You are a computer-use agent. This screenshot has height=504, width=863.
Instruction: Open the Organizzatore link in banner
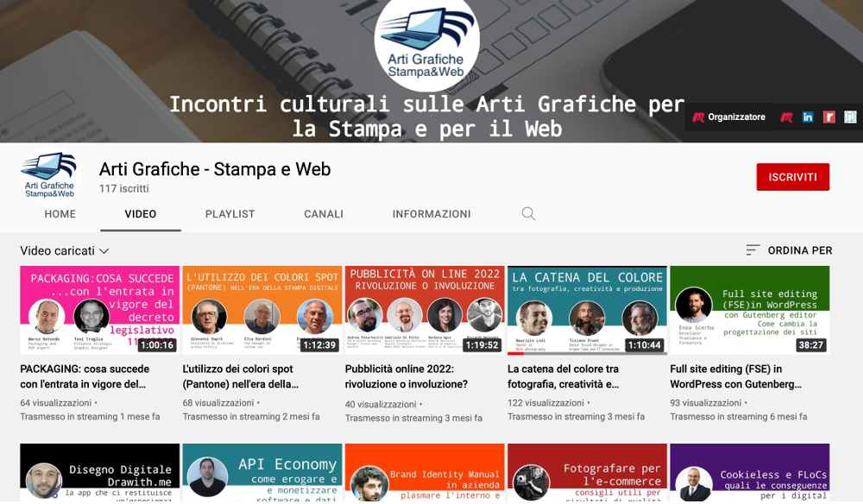[x=729, y=117]
